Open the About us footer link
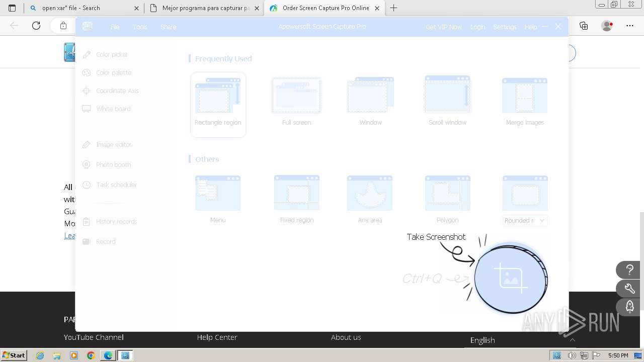This screenshot has width=644, height=362. point(346,337)
